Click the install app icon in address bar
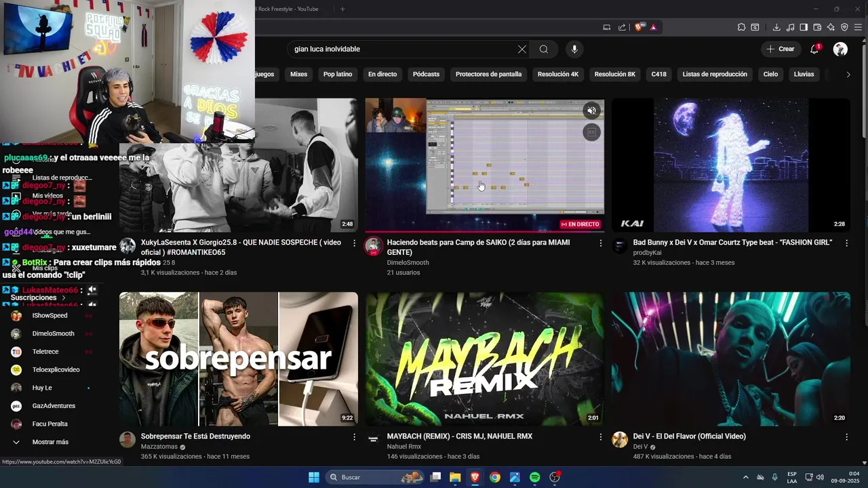 [607, 27]
